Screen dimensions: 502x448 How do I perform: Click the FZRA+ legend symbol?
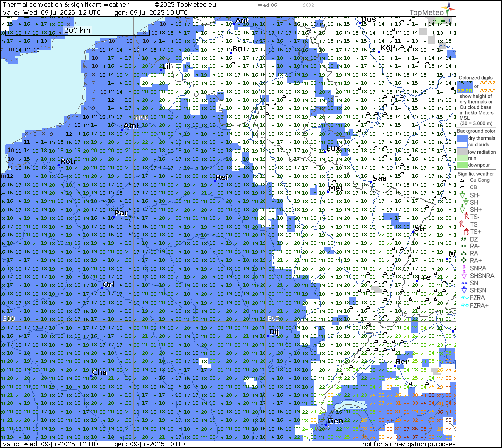pos(465,306)
